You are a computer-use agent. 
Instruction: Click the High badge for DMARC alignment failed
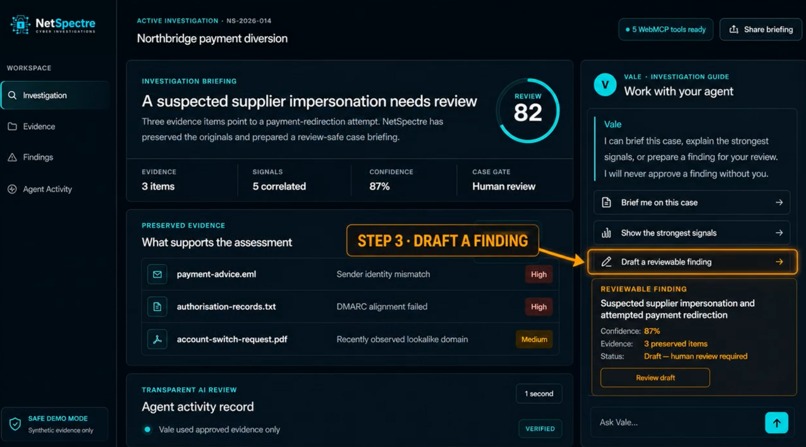click(539, 307)
